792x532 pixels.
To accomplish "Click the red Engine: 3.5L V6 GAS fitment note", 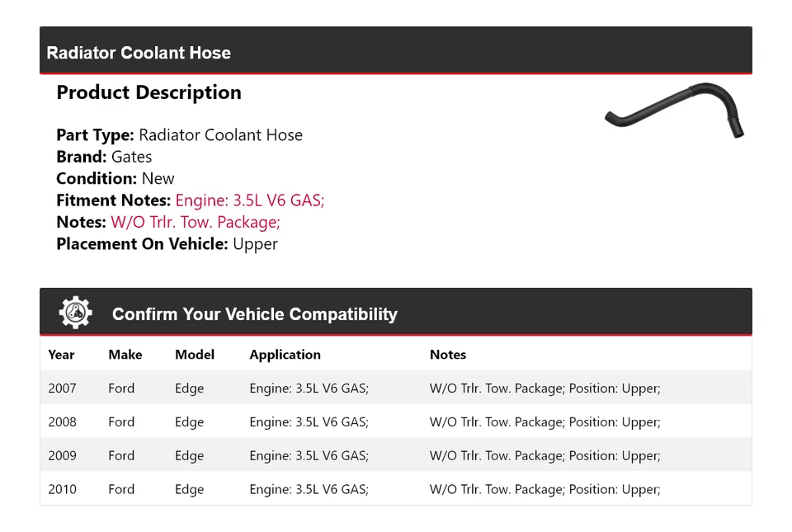I will pyautogui.click(x=250, y=200).
